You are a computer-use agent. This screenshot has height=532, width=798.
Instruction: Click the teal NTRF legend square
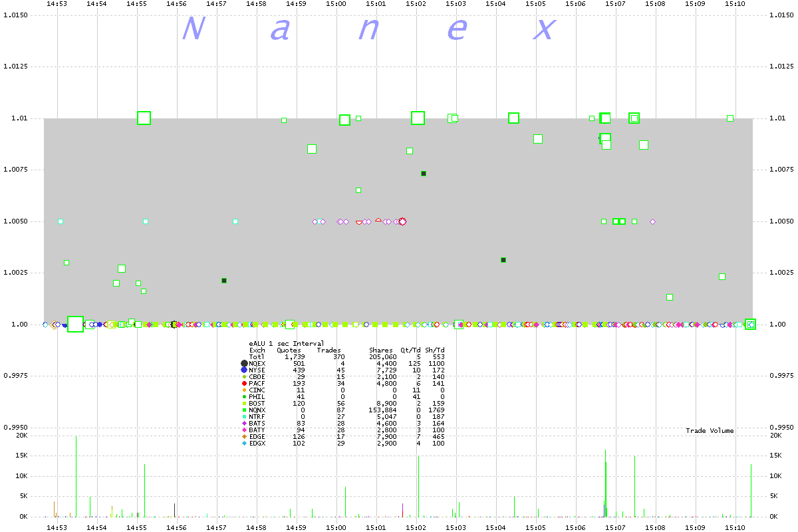click(244, 416)
